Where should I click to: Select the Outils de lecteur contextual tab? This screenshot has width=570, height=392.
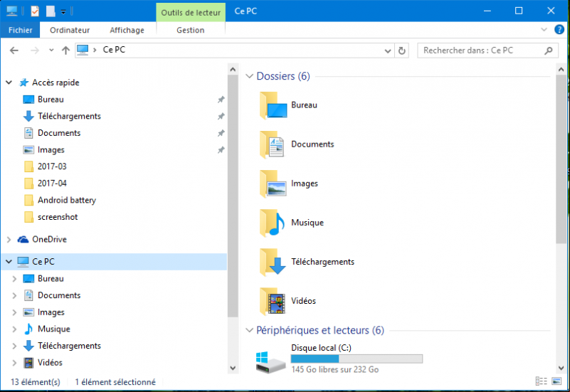[x=191, y=12]
